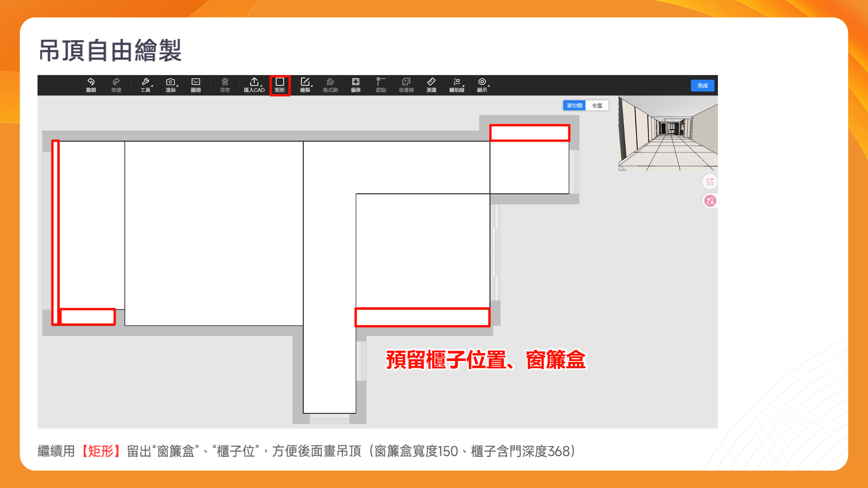
Task: Switch to whole house (全屋) view
Action: 597,105
